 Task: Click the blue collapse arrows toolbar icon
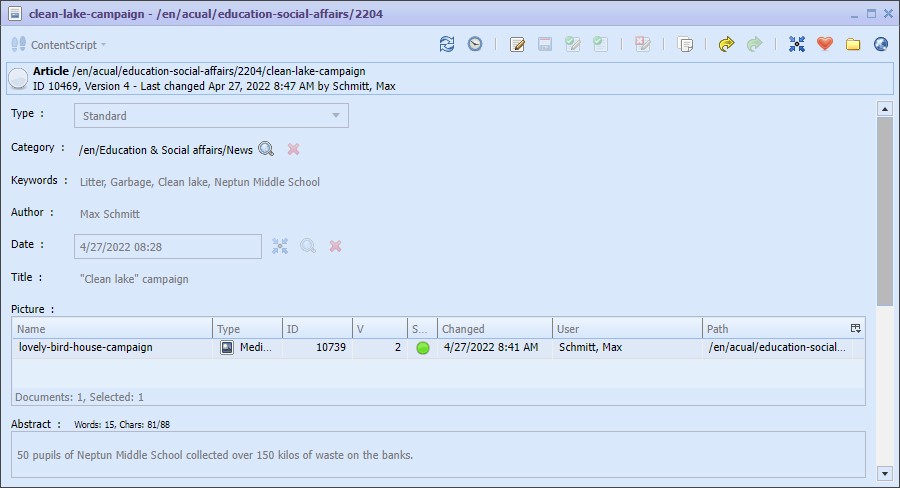pos(797,44)
